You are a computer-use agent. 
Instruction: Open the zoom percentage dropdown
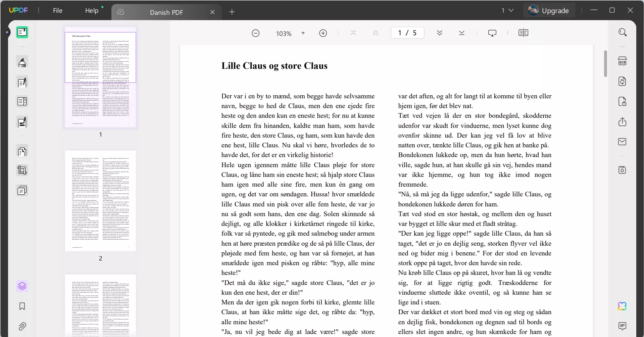(x=303, y=33)
